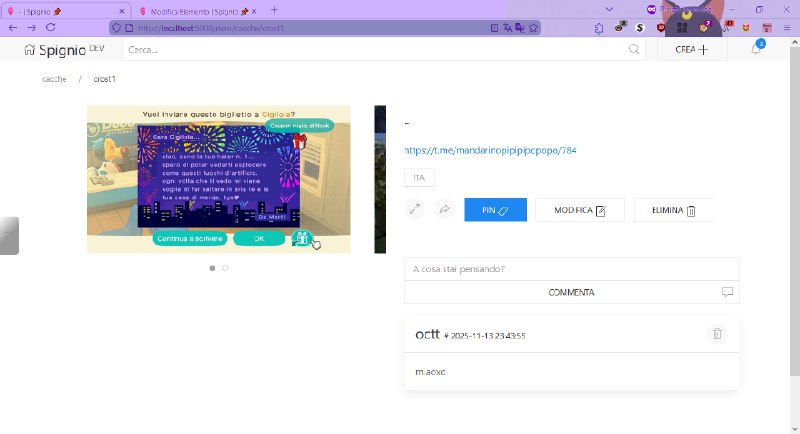Click the first translate icon in address bar
The image size is (800, 434).
tap(507, 28)
